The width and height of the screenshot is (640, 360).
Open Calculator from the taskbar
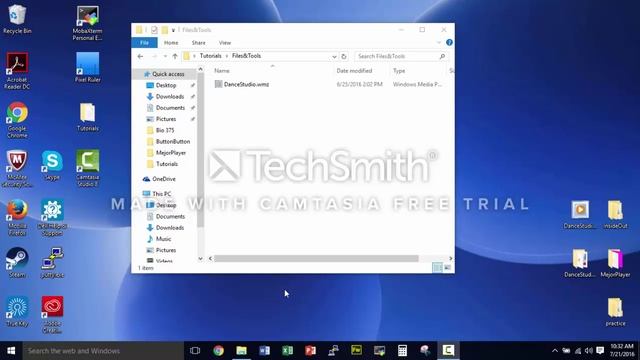pos(402,351)
